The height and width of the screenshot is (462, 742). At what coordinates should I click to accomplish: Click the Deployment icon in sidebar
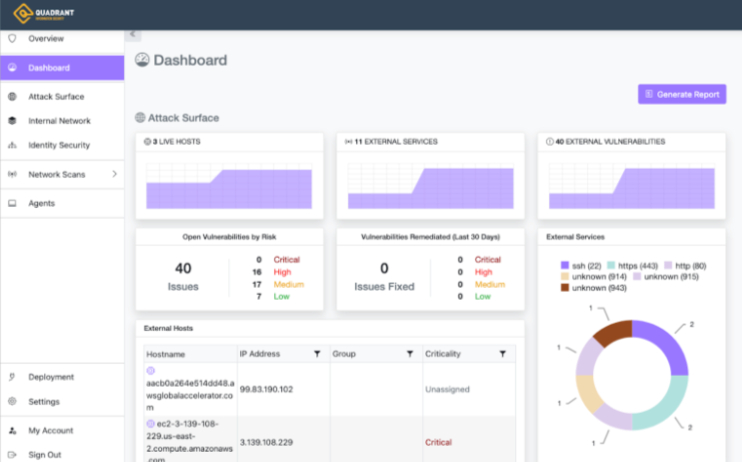[12, 377]
